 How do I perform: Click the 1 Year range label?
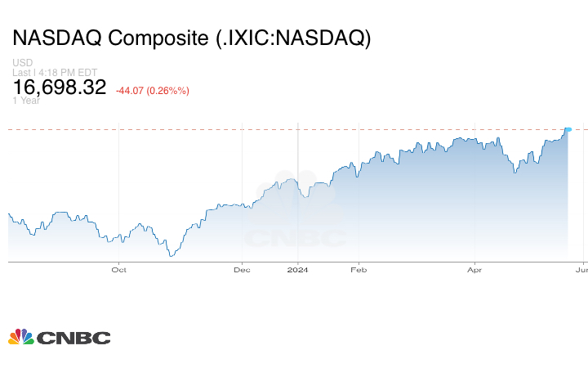(28, 101)
